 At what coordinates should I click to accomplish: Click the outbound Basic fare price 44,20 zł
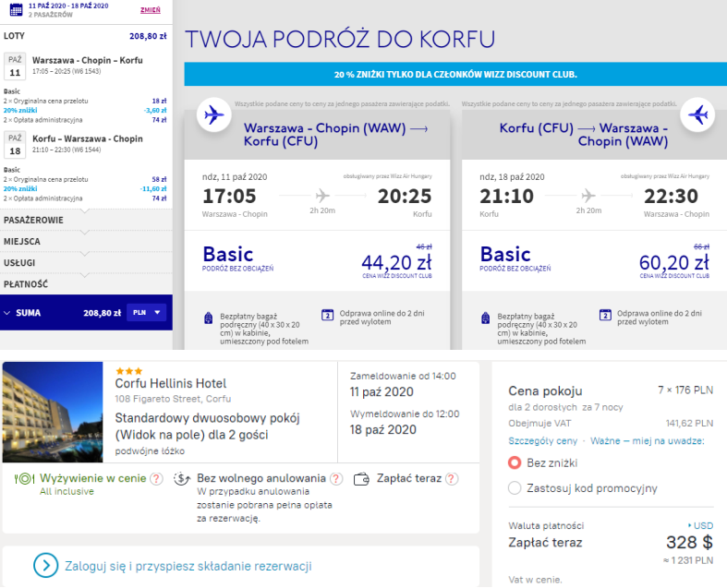tap(396, 262)
